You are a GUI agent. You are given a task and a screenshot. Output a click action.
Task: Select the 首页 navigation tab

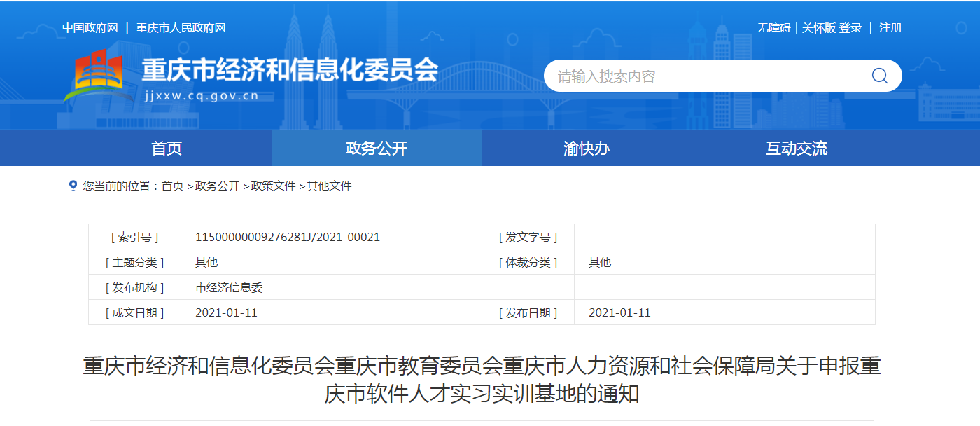tap(165, 148)
